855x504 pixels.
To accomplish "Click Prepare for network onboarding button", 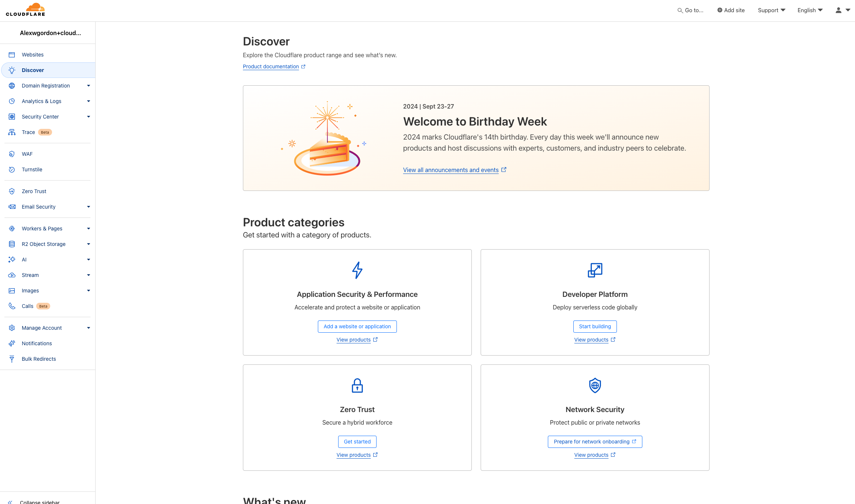I will click(x=595, y=442).
